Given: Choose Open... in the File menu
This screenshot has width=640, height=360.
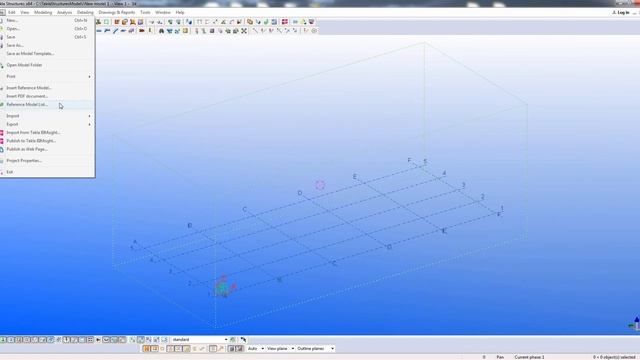Looking at the screenshot, I should pos(47,29).
